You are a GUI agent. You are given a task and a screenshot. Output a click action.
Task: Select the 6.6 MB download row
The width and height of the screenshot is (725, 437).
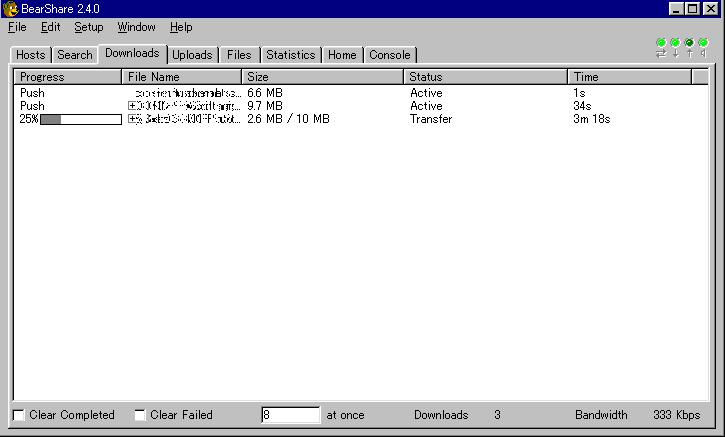click(361, 93)
